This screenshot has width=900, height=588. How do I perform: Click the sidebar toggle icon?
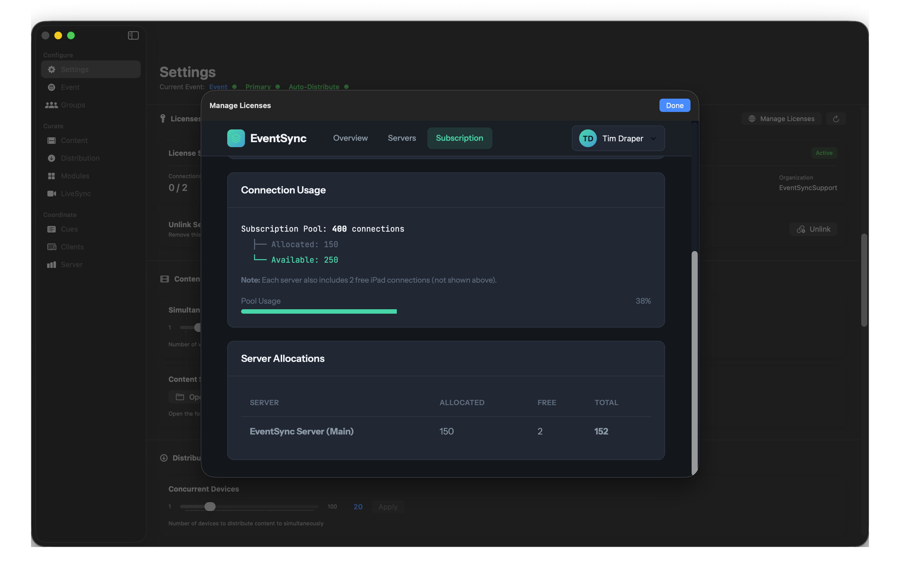pyautogui.click(x=133, y=35)
